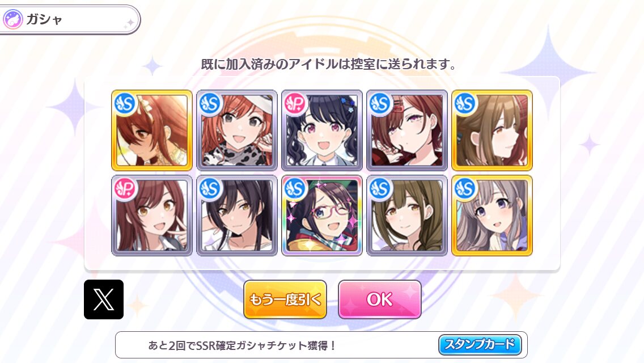Click the pink P badge on peace-sign idol

125,189
